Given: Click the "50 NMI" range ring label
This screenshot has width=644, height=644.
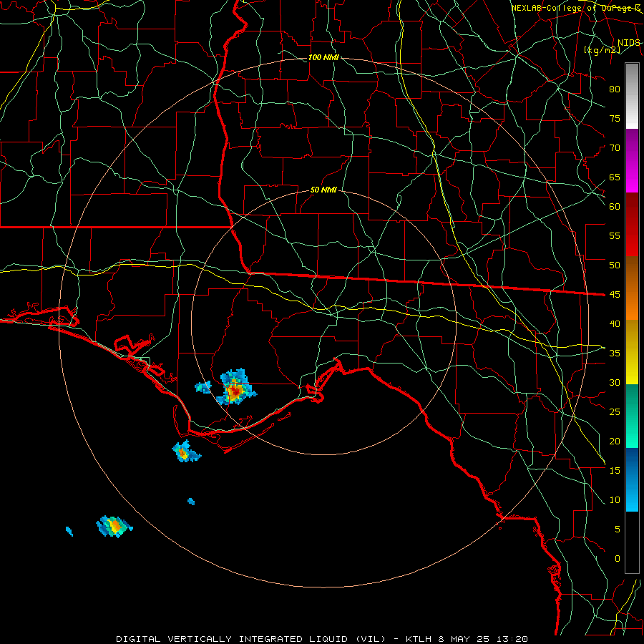Looking at the screenshot, I should click(323, 190).
